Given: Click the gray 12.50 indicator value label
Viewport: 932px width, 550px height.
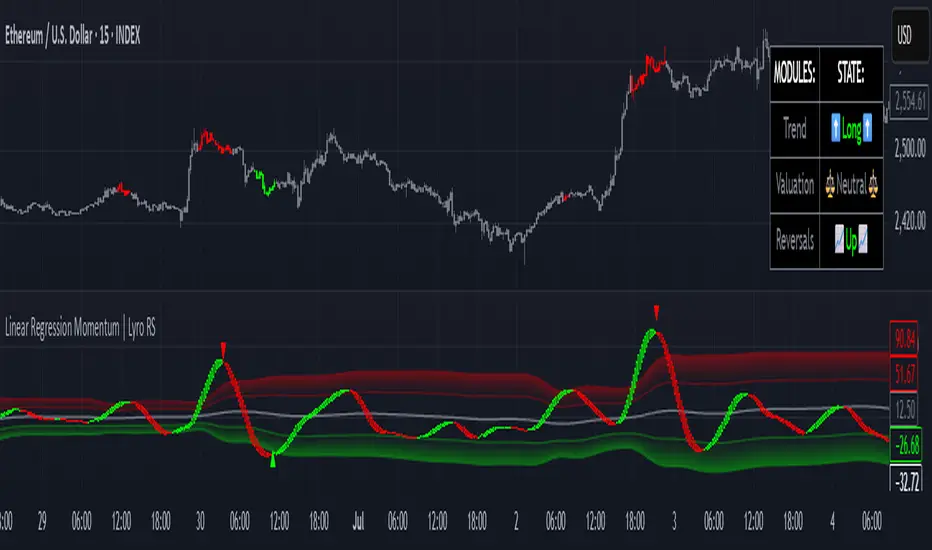Looking at the screenshot, I should pyautogui.click(x=904, y=409).
